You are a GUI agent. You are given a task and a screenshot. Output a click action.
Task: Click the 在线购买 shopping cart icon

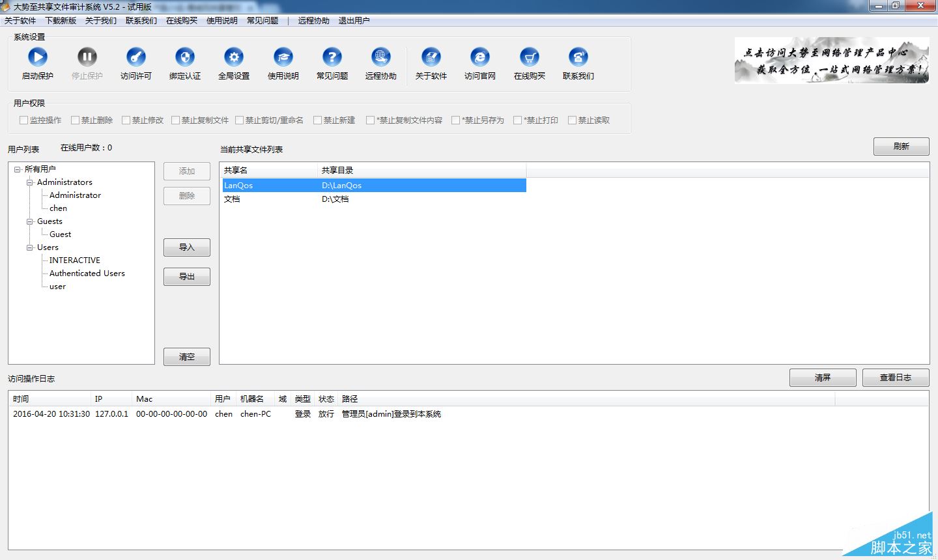coord(530,57)
